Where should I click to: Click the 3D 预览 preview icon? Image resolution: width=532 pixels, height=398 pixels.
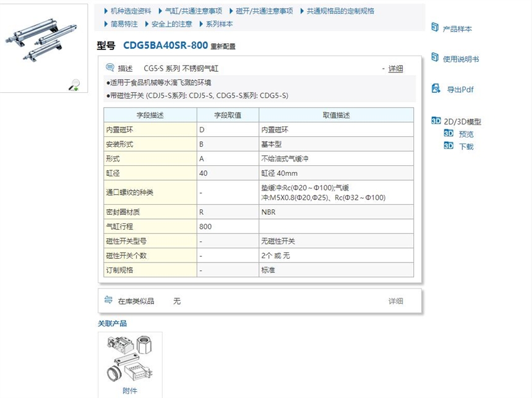point(448,134)
